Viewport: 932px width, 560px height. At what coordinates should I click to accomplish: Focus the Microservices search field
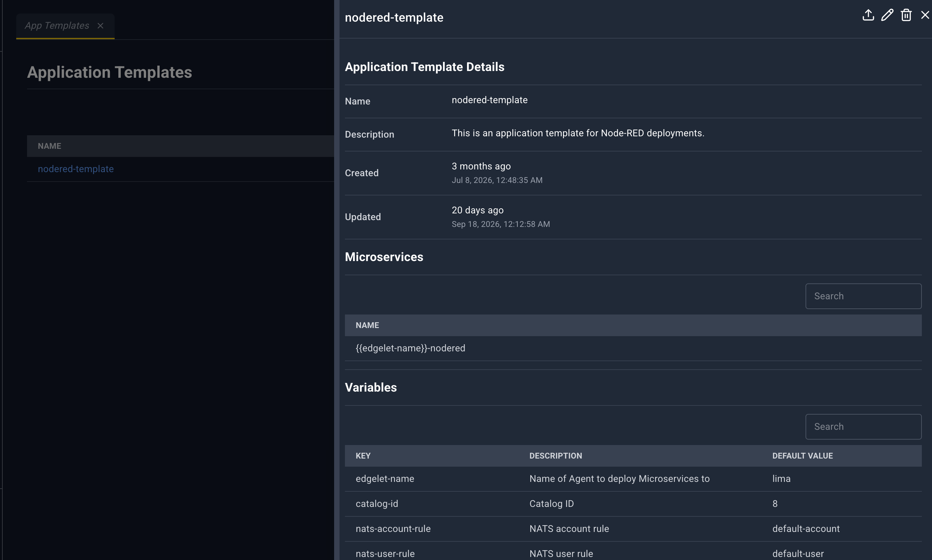(x=863, y=296)
